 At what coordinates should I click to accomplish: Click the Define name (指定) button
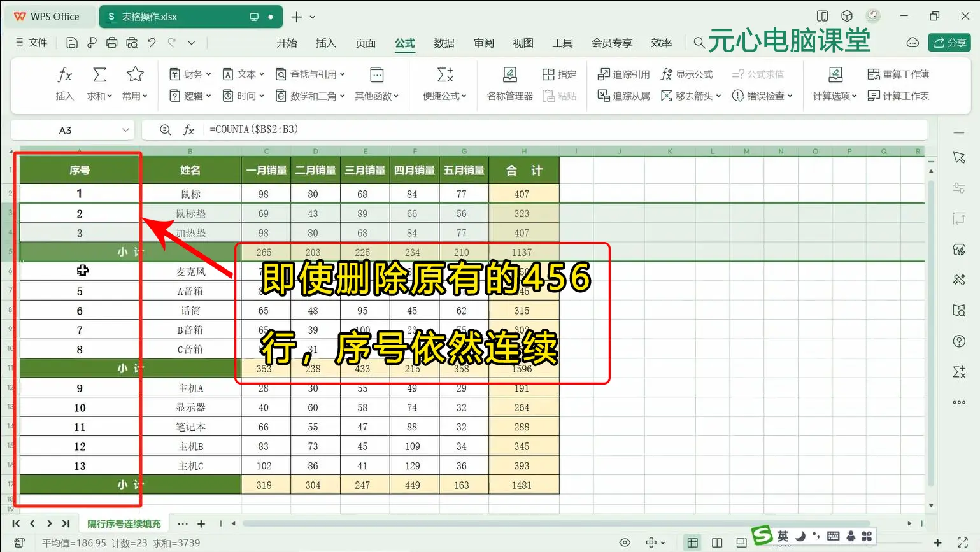pyautogui.click(x=559, y=74)
